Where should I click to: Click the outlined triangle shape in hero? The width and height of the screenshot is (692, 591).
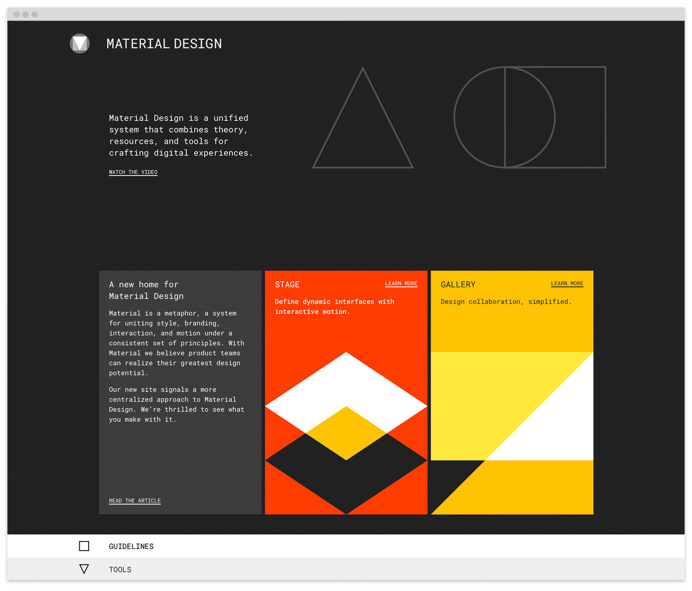coord(363,118)
